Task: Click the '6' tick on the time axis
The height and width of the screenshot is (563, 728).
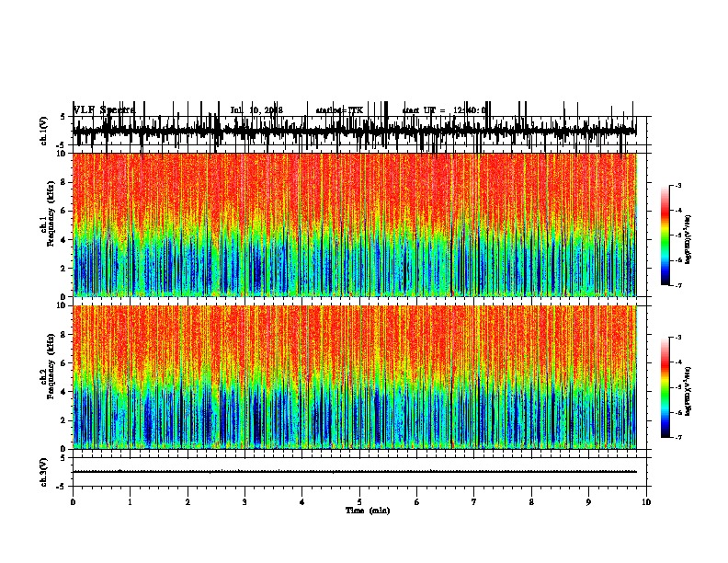Action: [x=417, y=502]
